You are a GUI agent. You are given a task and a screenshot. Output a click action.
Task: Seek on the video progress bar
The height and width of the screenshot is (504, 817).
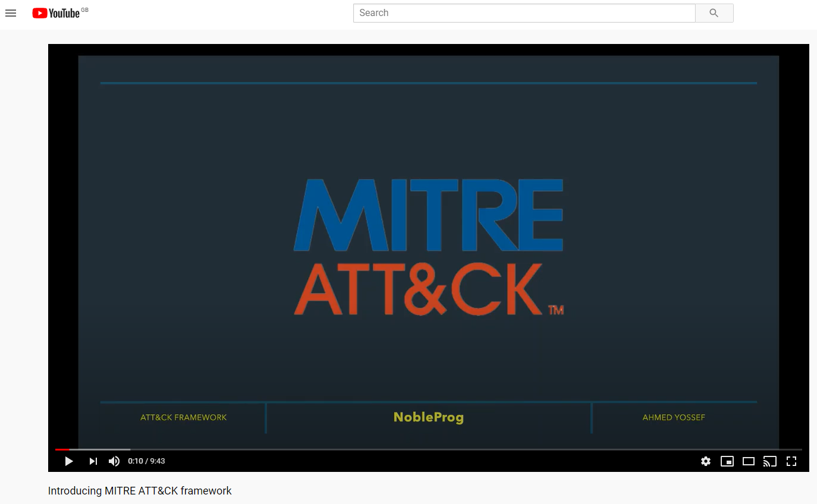click(428, 449)
